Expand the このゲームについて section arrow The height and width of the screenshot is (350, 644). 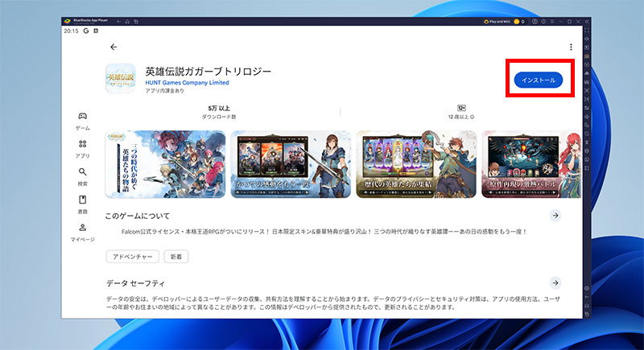pos(555,216)
